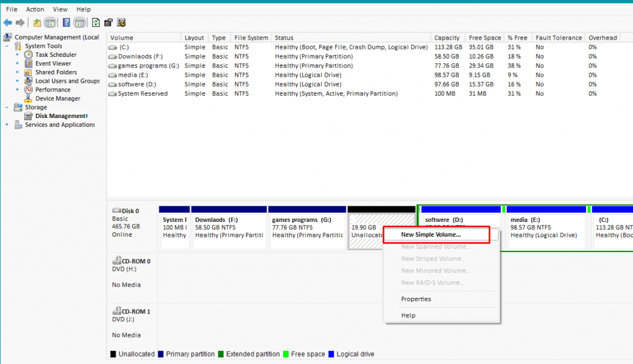Open Help using the question mark icon
633x364 pixels.
[67, 22]
